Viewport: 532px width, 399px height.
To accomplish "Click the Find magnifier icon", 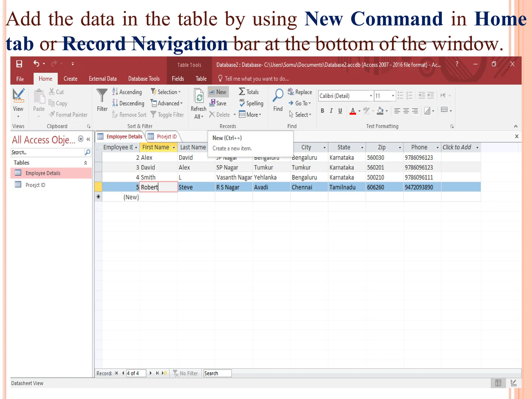I will (278, 96).
